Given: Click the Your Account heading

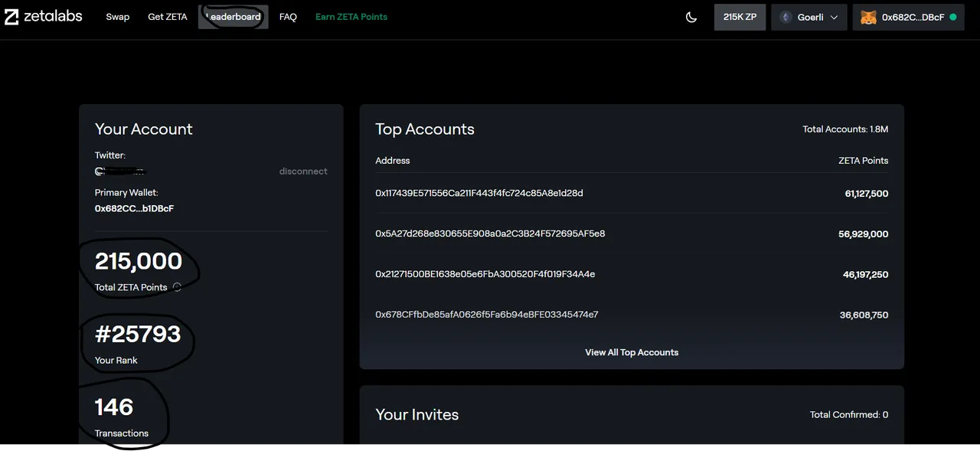Looking at the screenshot, I should pyautogui.click(x=144, y=129).
